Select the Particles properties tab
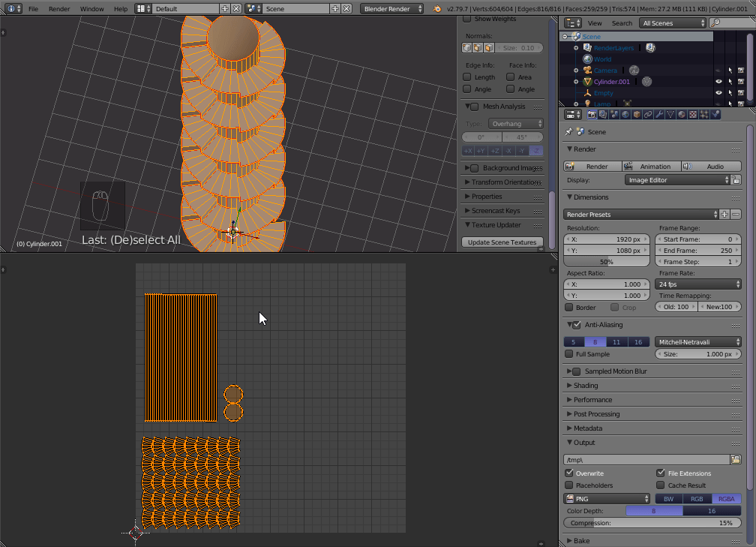 (704, 114)
